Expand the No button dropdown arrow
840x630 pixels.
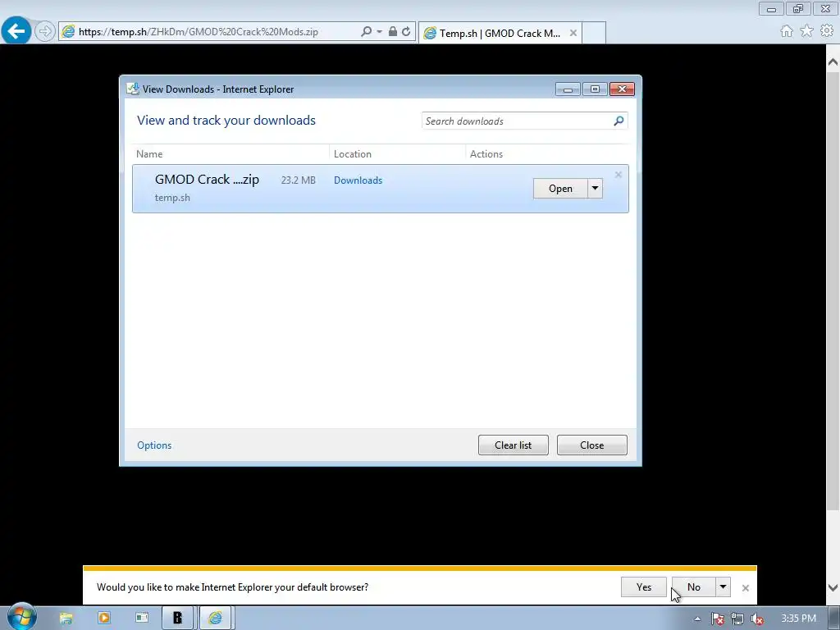pyautogui.click(x=724, y=587)
